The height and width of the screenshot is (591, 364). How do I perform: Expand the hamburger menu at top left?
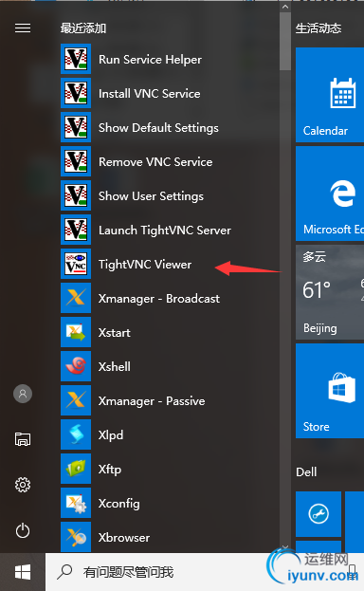pyautogui.click(x=23, y=28)
